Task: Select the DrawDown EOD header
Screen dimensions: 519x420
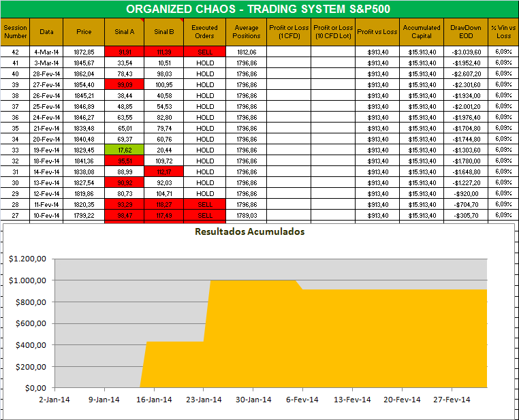Action: coord(466,32)
